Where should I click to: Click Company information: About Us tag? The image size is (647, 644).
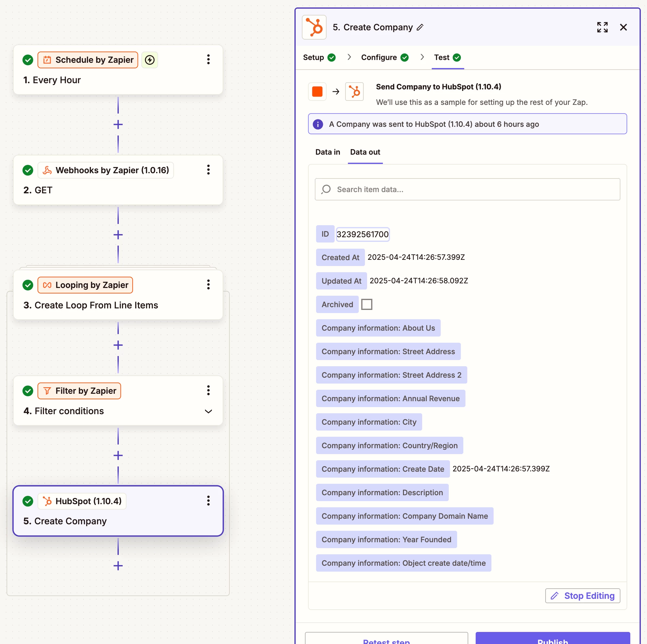(378, 328)
